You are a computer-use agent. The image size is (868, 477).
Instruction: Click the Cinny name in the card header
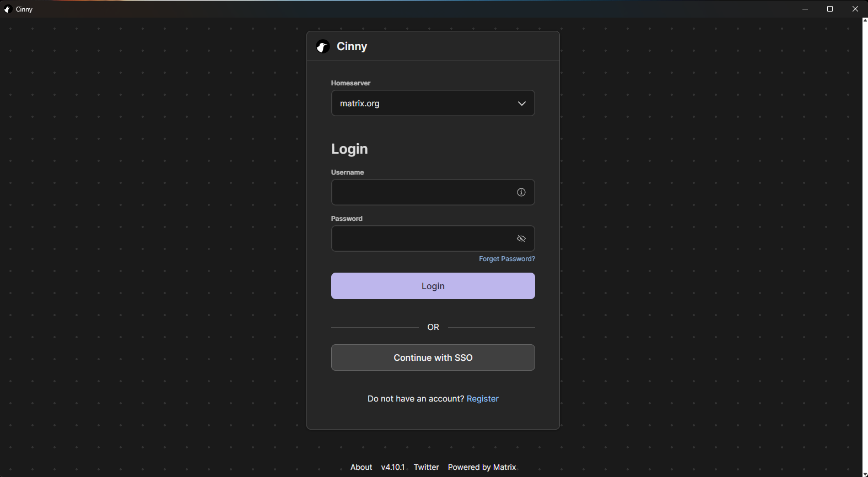(352, 47)
